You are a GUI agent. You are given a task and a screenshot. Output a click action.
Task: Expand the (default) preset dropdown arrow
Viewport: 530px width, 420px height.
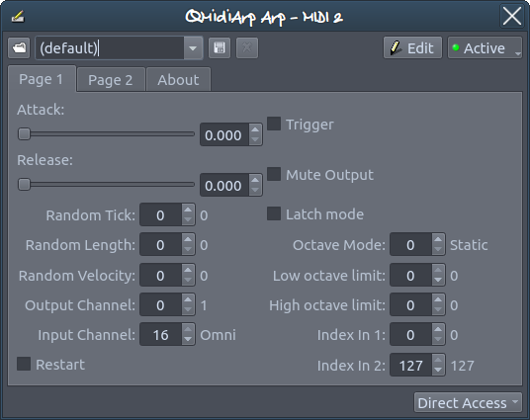(x=193, y=48)
